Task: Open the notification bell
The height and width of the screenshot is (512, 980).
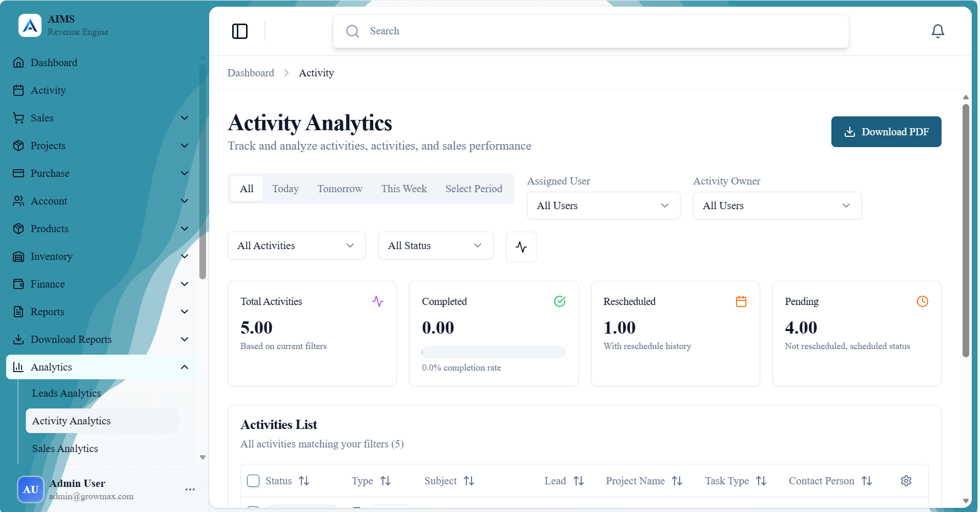Action: coord(938,31)
